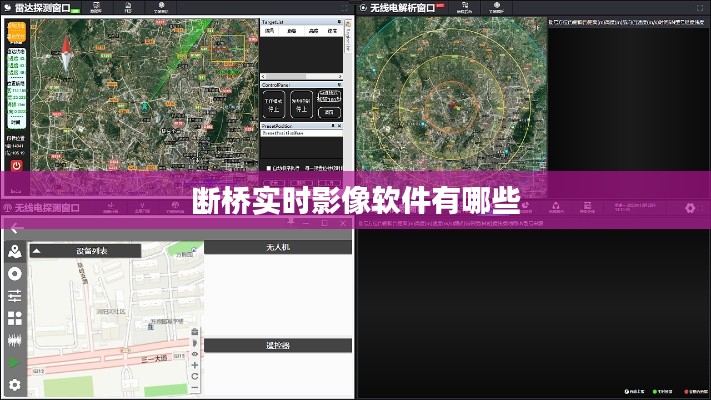Zoom in with the plus map button

point(195,365)
